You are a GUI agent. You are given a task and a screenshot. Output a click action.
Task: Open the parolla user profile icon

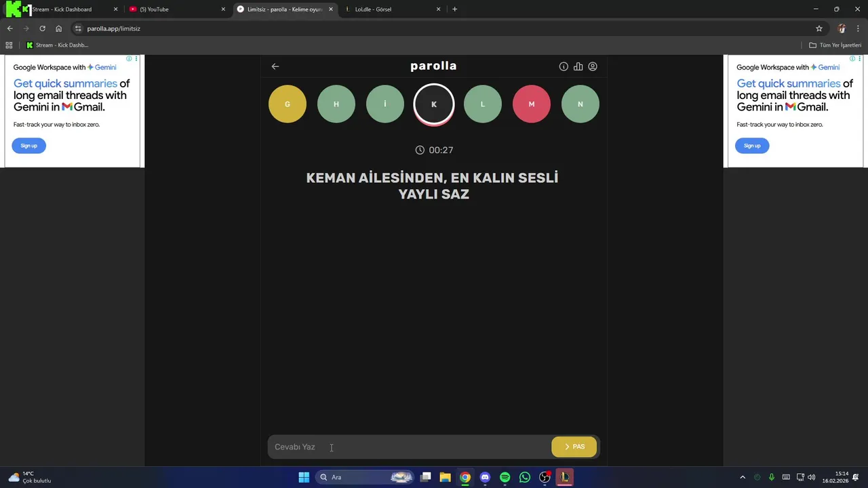click(593, 66)
